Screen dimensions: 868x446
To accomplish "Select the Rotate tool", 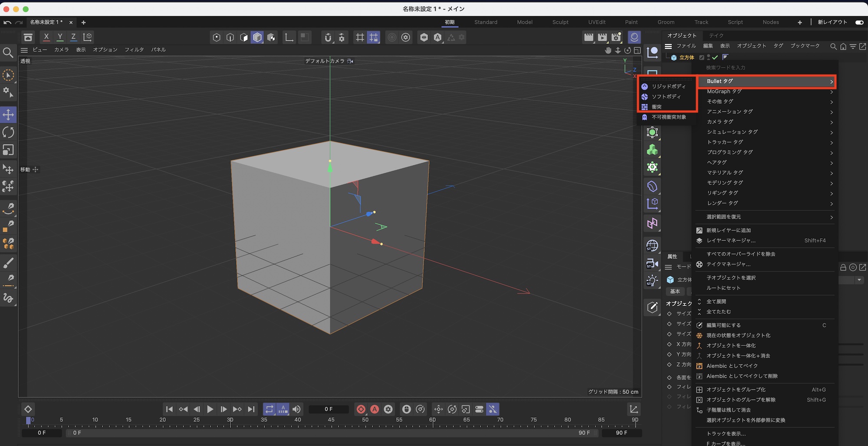I will [x=9, y=132].
